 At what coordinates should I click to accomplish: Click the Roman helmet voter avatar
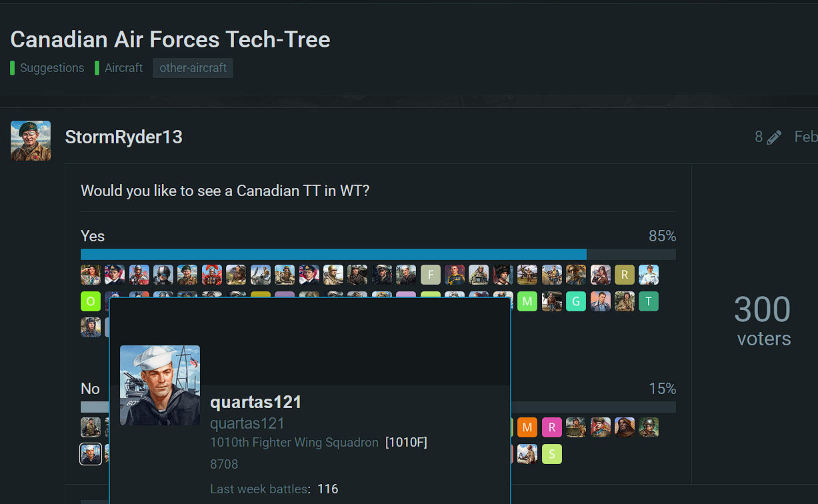click(x=212, y=275)
